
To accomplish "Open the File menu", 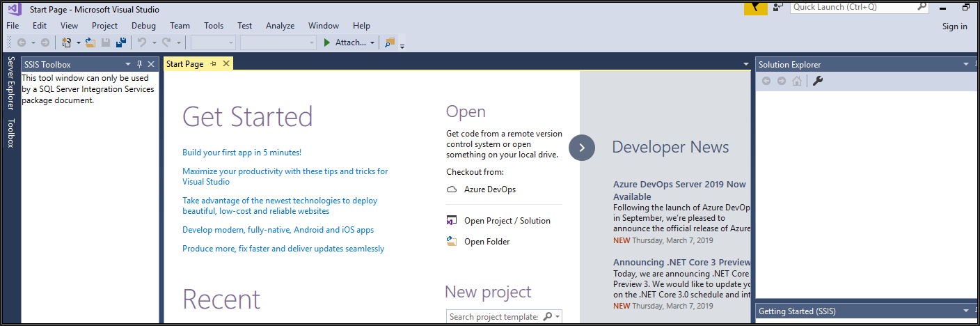I will (13, 26).
